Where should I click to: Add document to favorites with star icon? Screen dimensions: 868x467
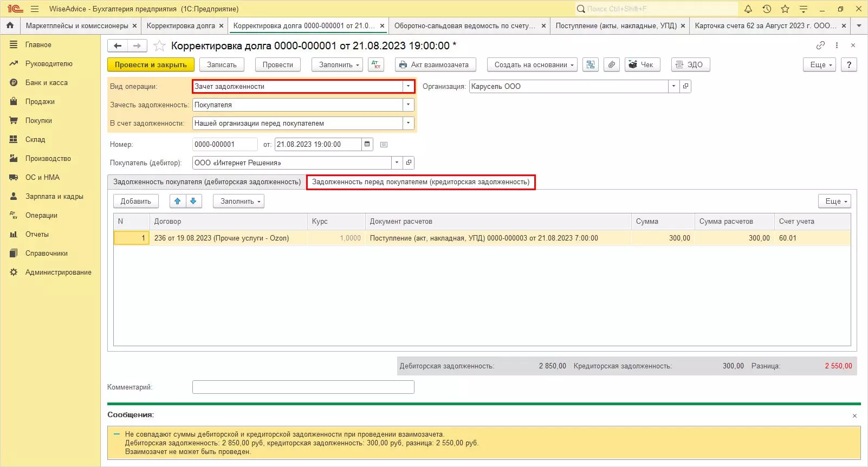coord(159,46)
